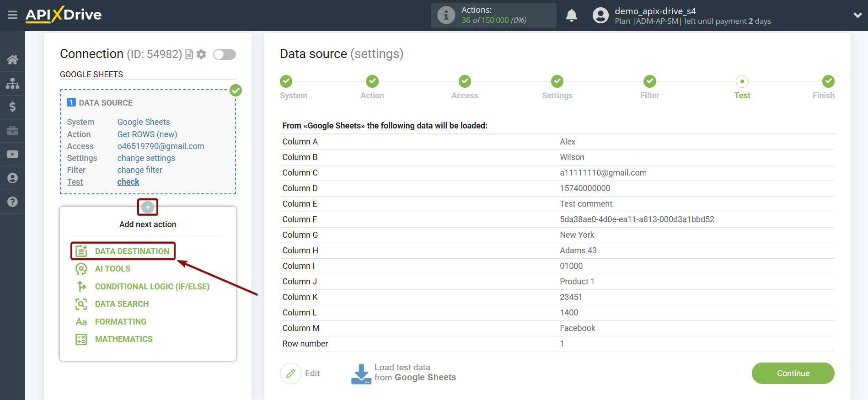Open Get ROWS (new) action link

147,134
